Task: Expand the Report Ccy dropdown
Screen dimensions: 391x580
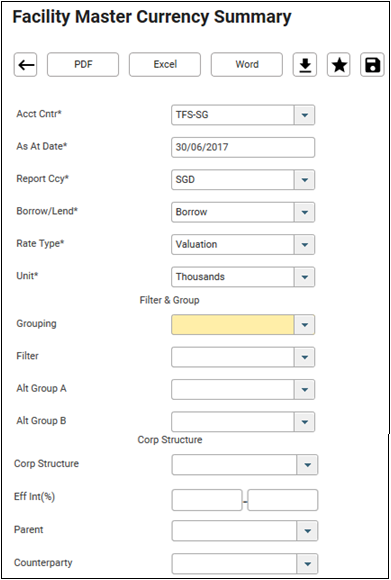Action: pyautogui.click(x=304, y=180)
